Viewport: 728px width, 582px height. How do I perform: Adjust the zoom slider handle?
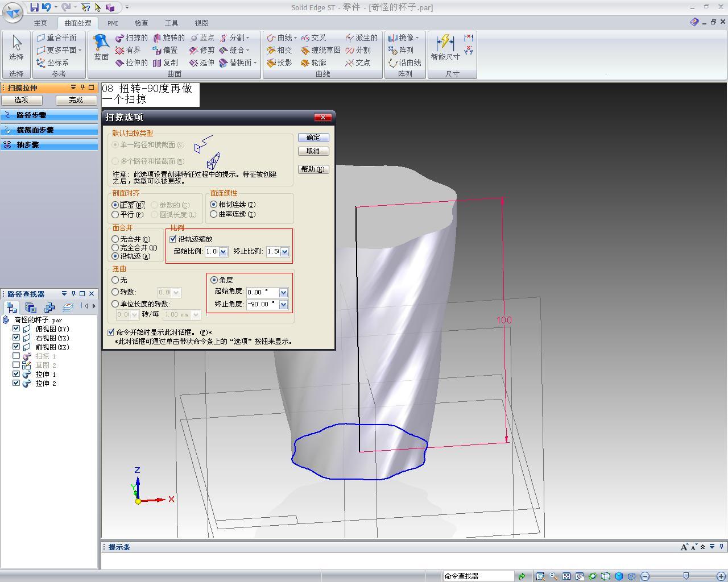point(686,576)
